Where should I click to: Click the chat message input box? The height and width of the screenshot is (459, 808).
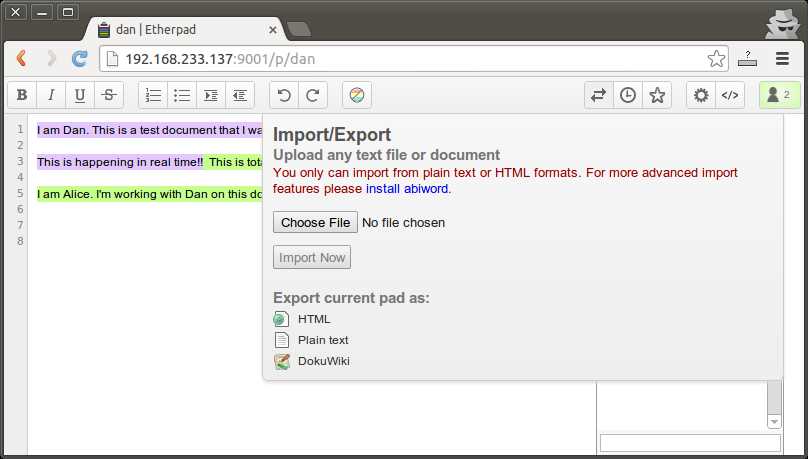[x=690, y=443]
